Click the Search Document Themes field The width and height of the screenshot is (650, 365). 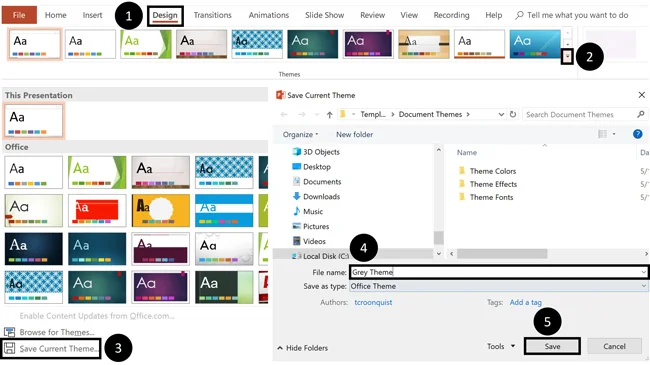[x=585, y=114]
